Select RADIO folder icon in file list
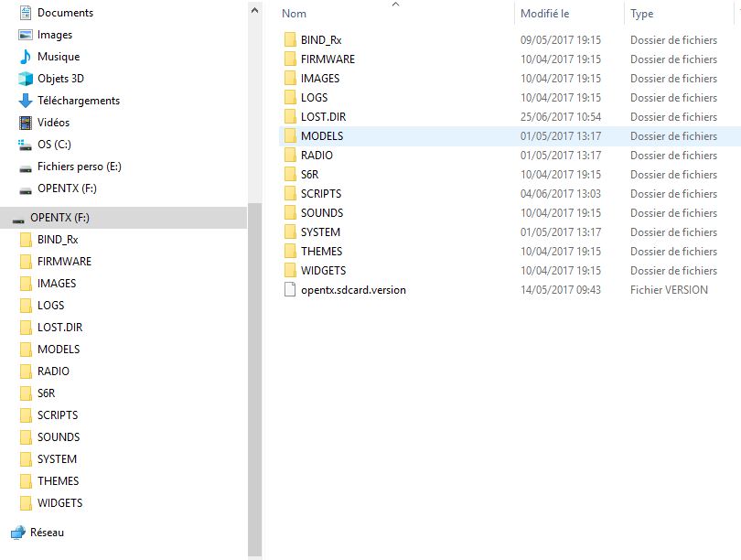741x560 pixels. coord(290,155)
